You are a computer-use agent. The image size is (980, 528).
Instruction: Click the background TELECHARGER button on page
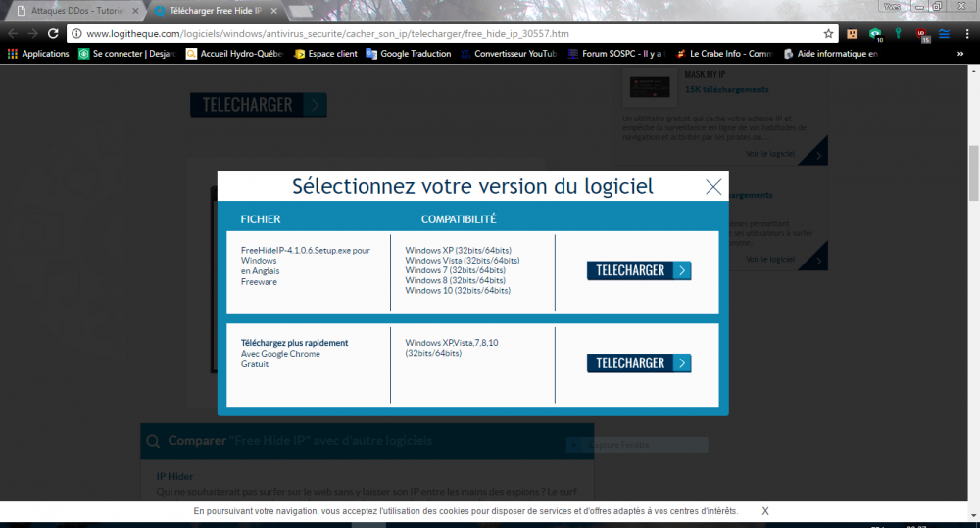coord(258,105)
